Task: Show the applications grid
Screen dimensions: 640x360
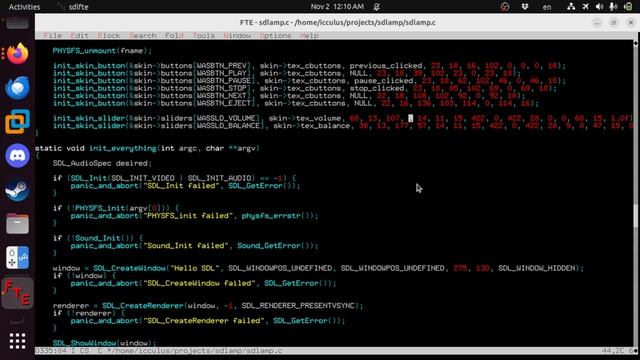Action: [17, 341]
